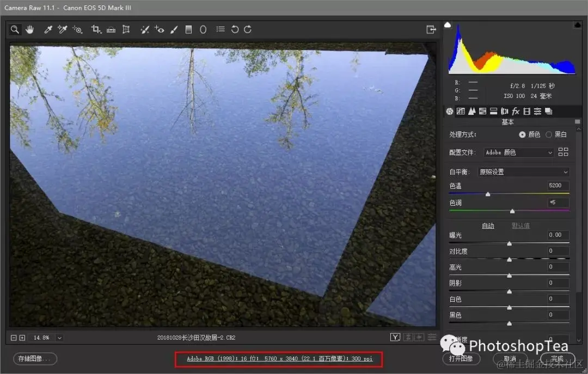Select the Graduated Filter tool
This screenshot has width=588, height=374.
point(188,29)
